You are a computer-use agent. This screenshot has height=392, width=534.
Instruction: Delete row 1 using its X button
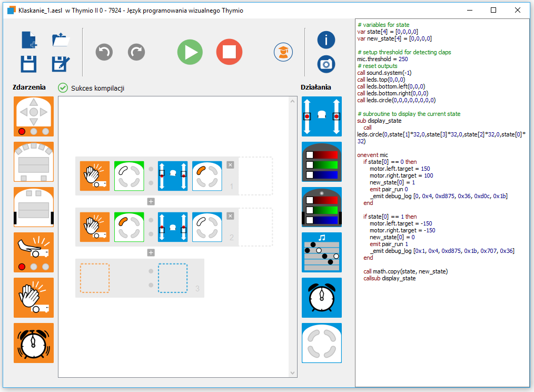click(x=230, y=165)
